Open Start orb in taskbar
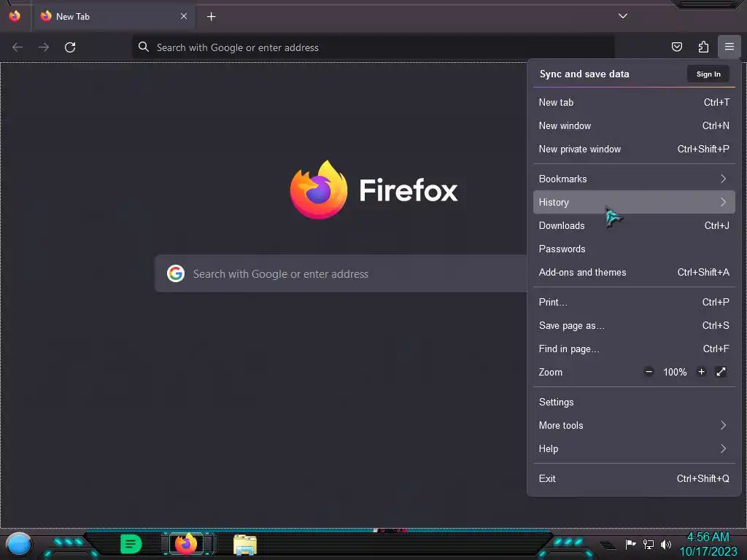Image resolution: width=747 pixels, height=560 pixels. coord(18,544)
